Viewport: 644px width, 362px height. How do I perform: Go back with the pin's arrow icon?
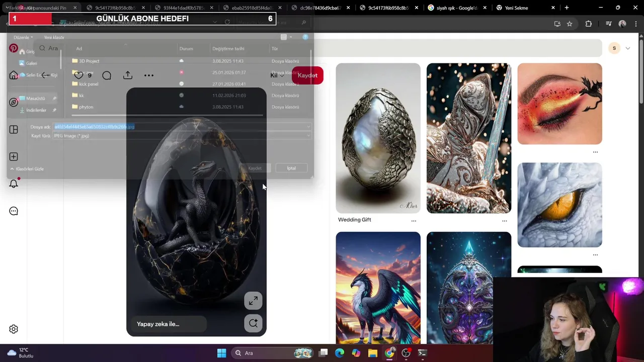pyautogui.click(x=46, y=75)
